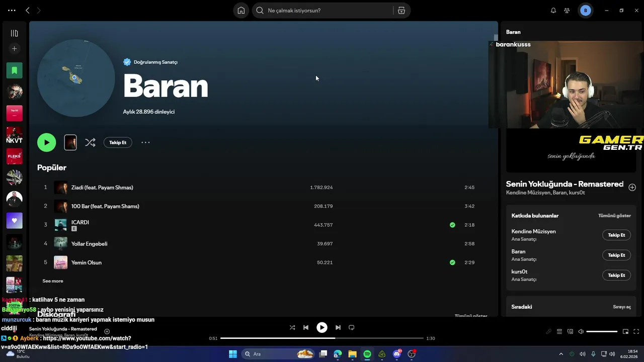Go to Spotify Home via house icon
644x362 pixels.
pyautogui.click(x=241, y=11)
